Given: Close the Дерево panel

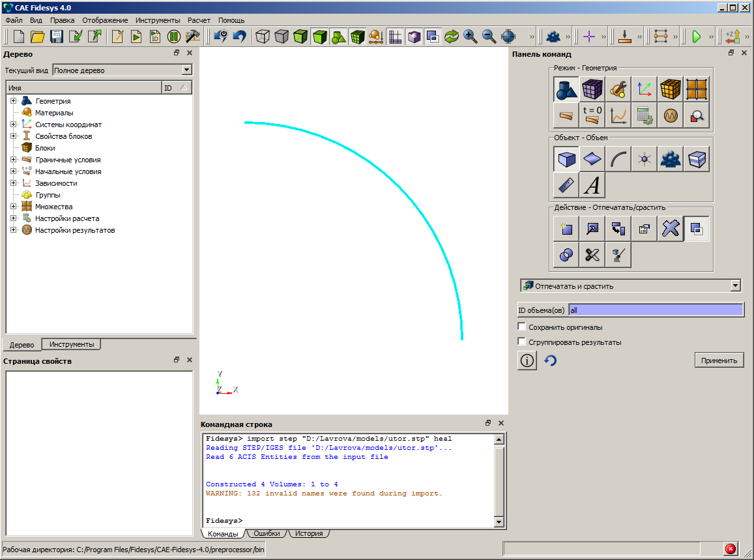Looking at the screenshot, I should coord(190,53).
